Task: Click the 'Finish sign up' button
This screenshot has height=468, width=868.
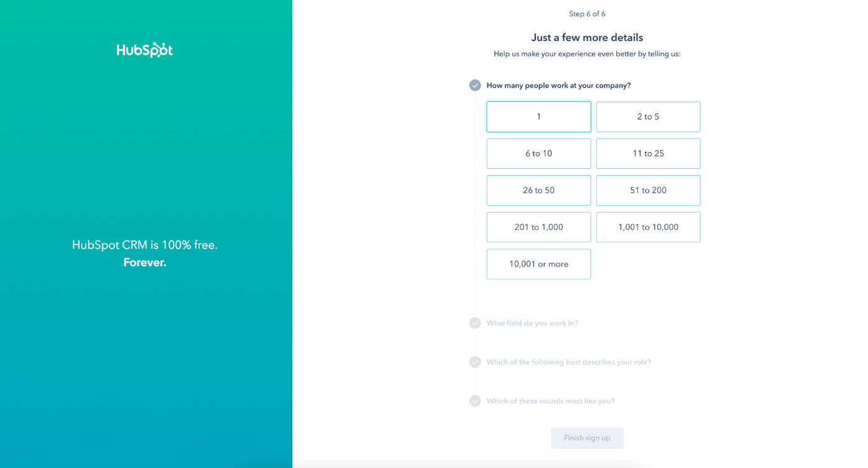Action: [x=587, y=438]
